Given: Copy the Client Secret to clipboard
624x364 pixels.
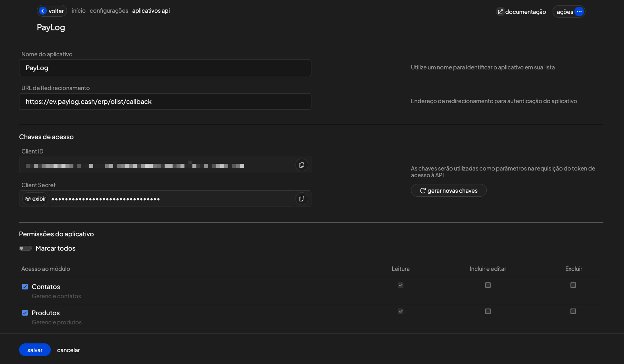Looking at the screenshot, I should point(301,199).
